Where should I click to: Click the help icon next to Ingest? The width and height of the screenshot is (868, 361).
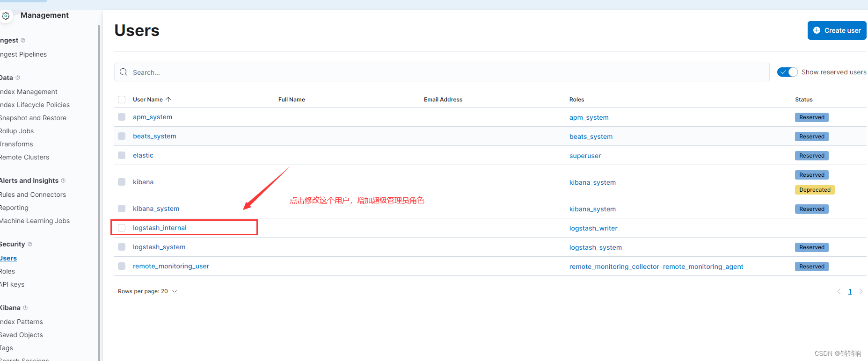23,40
